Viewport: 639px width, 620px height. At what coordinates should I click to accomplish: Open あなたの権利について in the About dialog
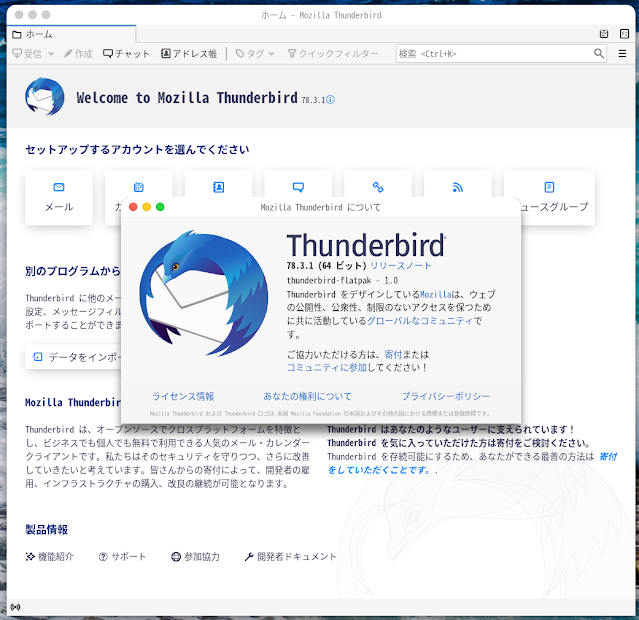tap(307, 396)
